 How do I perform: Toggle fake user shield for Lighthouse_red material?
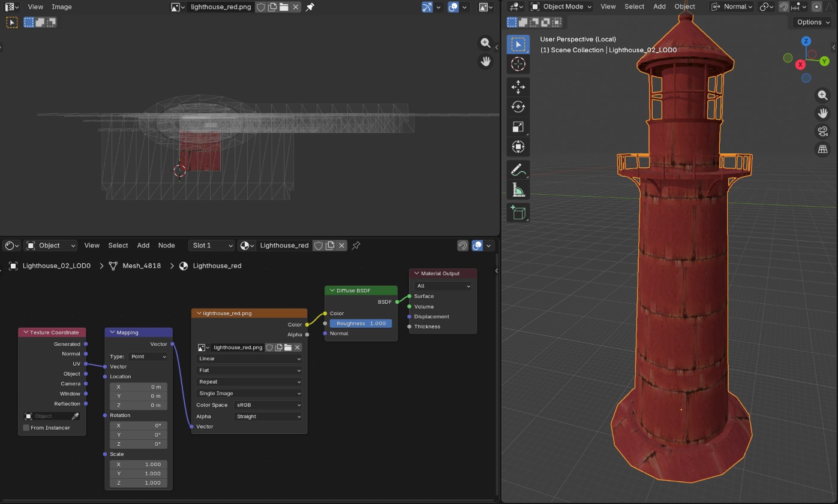point(319,245)
